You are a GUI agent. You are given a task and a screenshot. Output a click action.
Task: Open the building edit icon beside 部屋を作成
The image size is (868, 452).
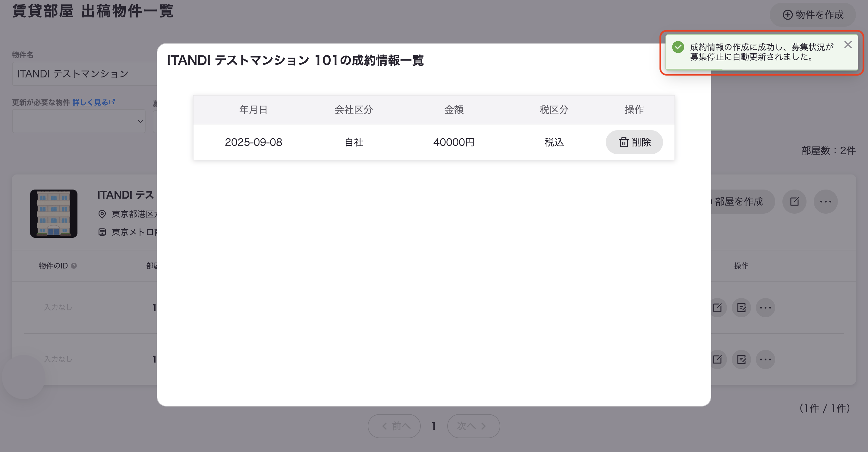794,201
